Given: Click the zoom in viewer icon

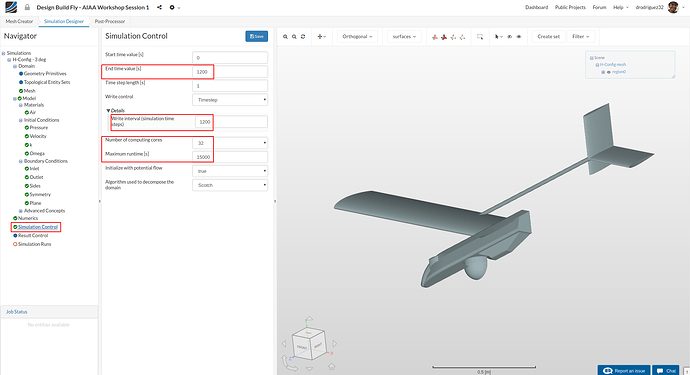Looking at the screenshot, I should click(285, 37).
